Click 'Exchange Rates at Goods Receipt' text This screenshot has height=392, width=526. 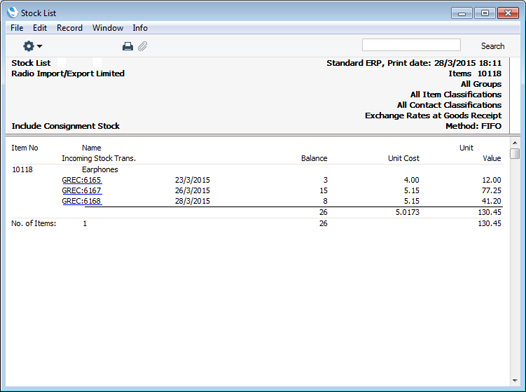point(433,116)
